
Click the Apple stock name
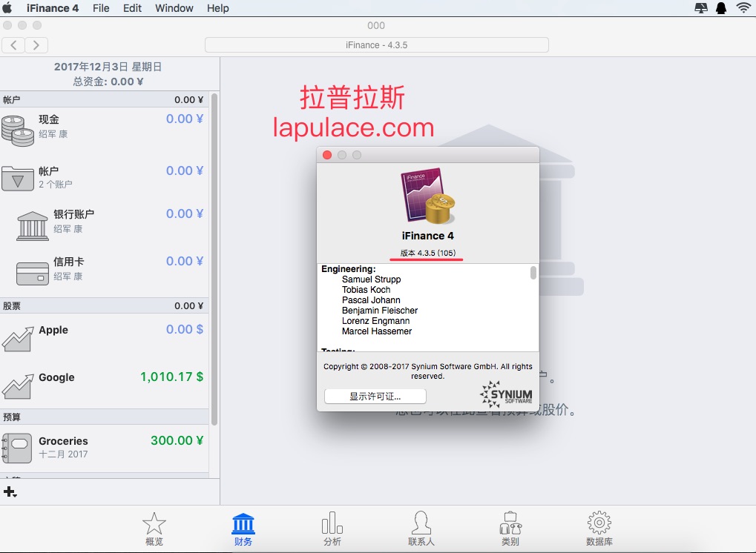(53, 330)
